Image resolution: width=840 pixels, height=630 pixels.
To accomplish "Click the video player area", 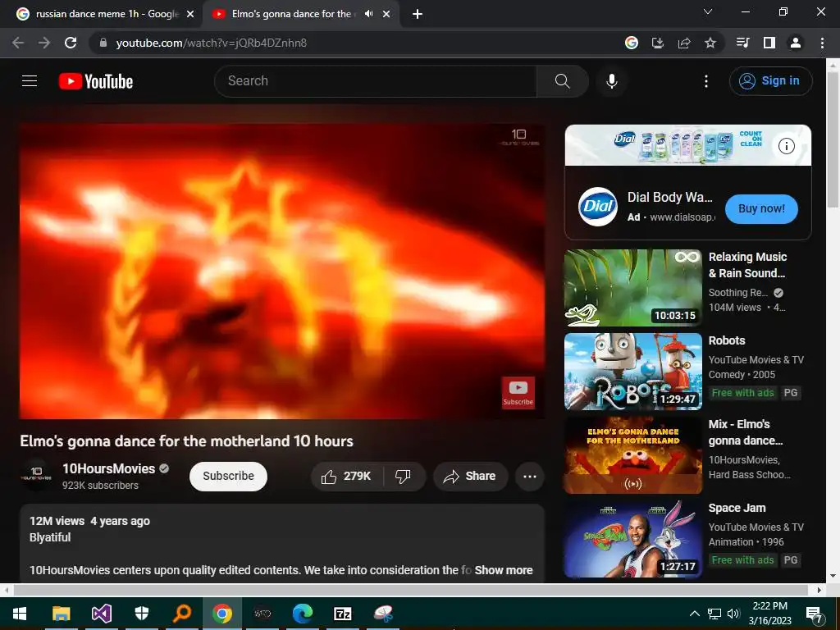I will [x=282, y=272].
